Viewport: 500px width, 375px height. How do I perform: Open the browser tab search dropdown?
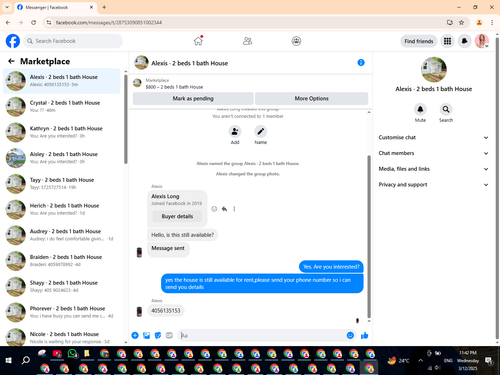pyautogui.click(x=7, y=7)
